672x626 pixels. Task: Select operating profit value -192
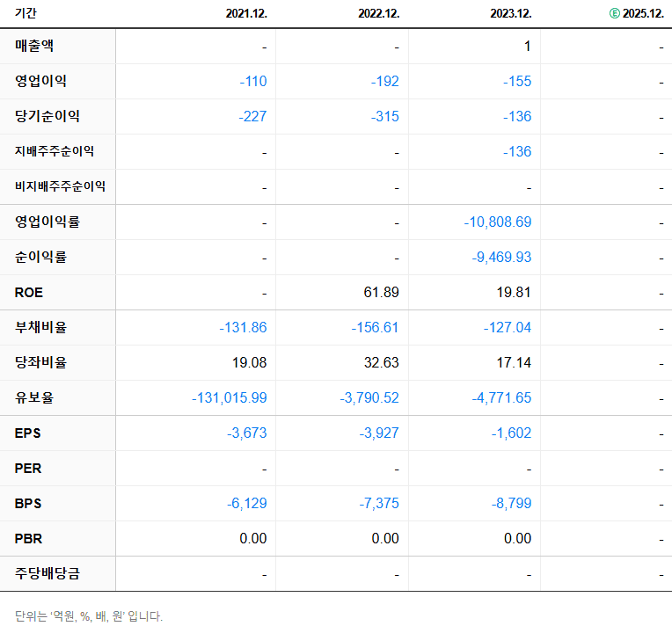pos(385,81)
